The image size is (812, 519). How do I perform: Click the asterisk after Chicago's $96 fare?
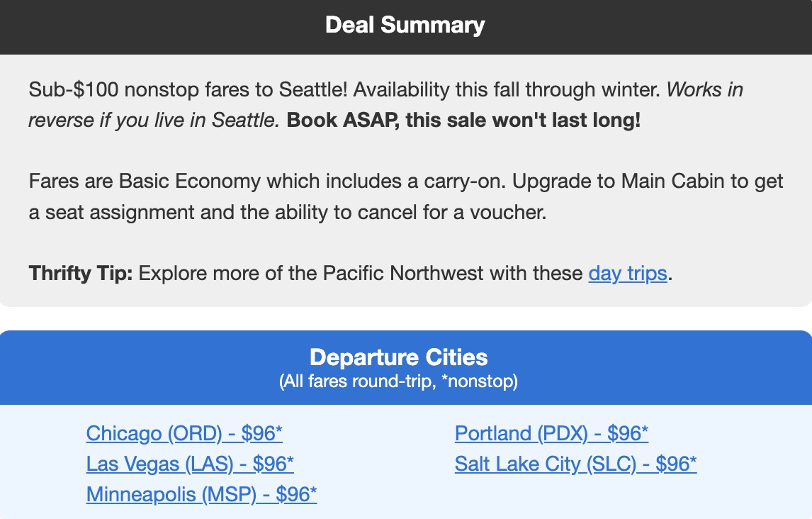[x=279, y=430]
